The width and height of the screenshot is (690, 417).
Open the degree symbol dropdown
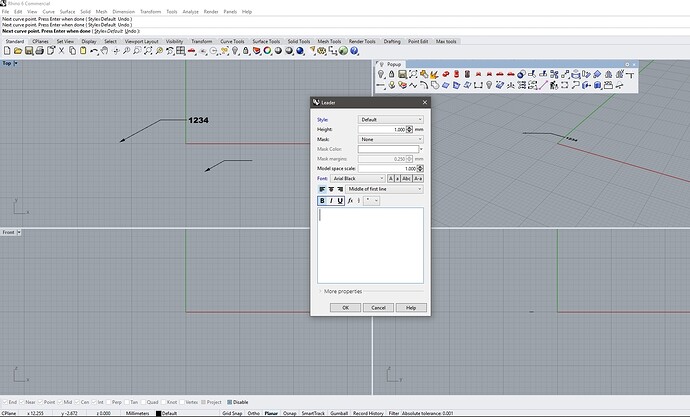point(371,201)
